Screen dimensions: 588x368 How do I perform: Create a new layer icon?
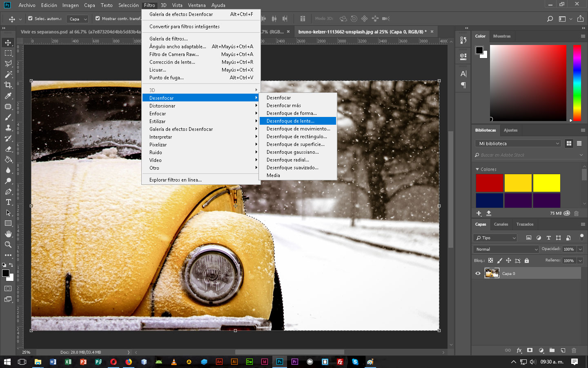563,350
